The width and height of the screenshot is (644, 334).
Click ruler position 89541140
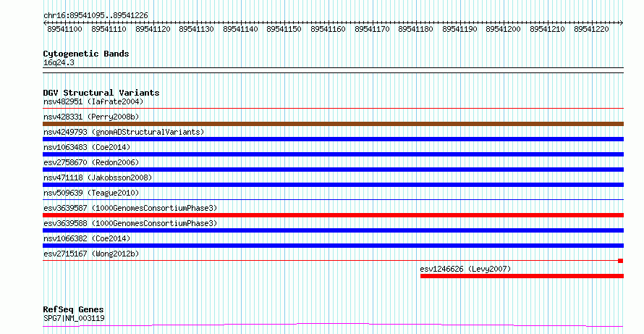240,29
